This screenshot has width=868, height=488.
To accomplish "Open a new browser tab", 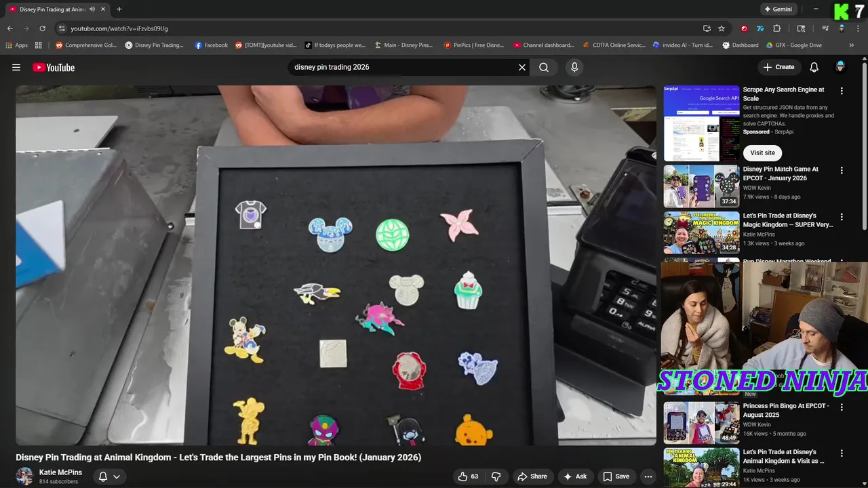I will 119,9.
